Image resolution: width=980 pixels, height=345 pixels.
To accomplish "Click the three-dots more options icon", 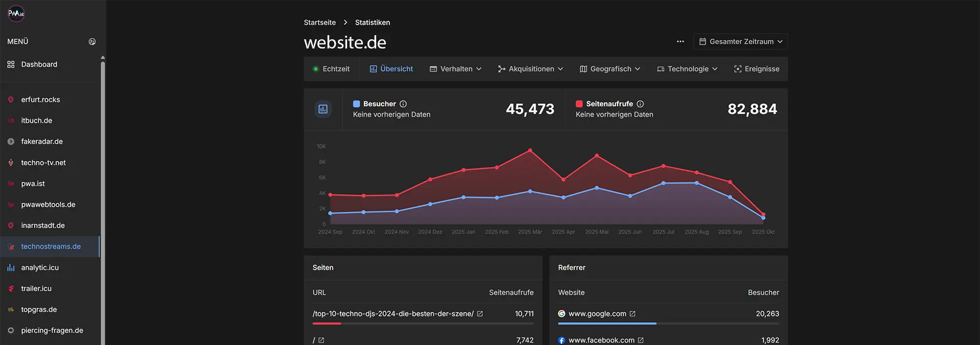I will click(680, 42).
